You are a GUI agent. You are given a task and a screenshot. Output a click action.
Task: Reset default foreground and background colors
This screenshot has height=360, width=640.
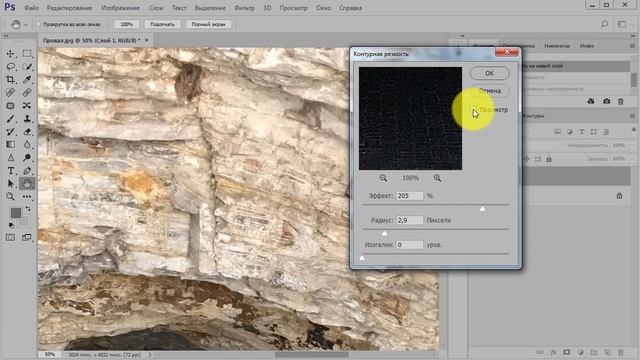[x=11, y=225]
